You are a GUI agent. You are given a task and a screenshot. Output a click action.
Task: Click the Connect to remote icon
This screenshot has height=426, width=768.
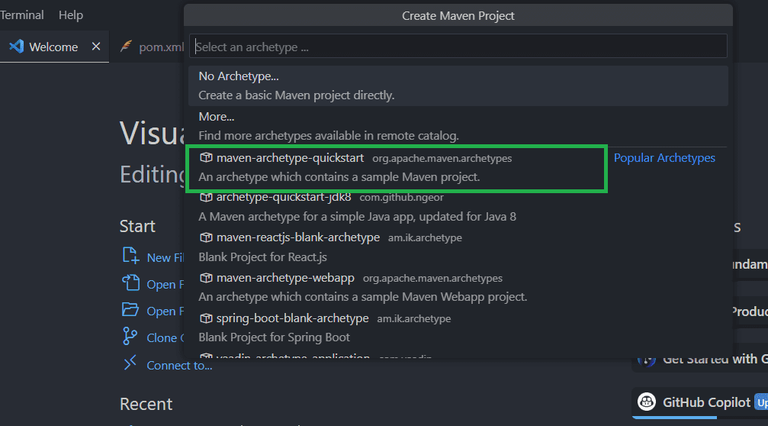[129, 364]
